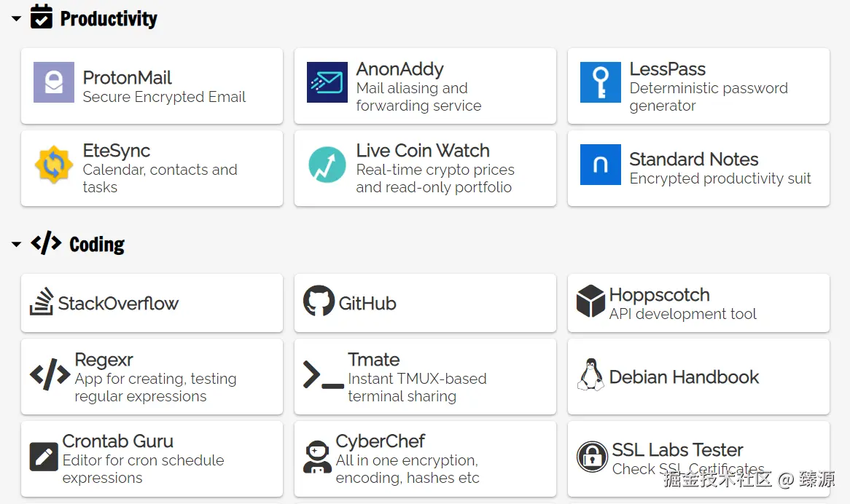The width and height of the screenshot is (850, 504).
Task: Open the Crontab Guru title link
Action: (118, 441)
